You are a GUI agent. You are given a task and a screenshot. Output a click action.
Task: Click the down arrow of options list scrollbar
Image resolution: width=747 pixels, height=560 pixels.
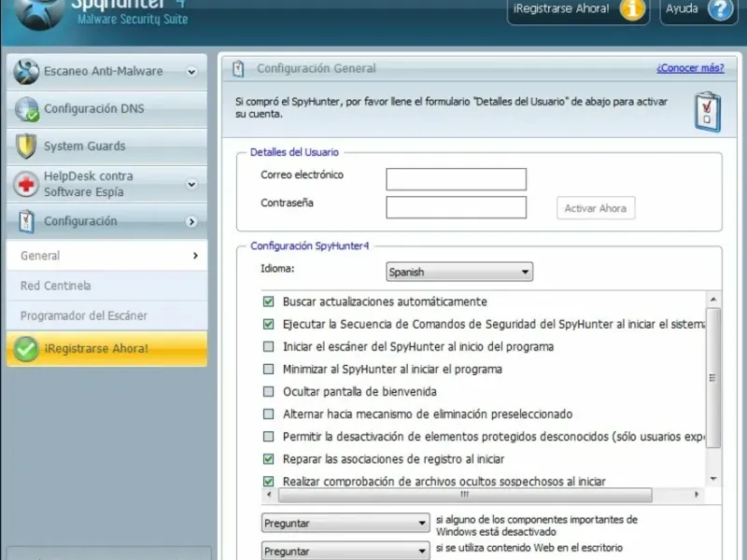click(713, 479)
